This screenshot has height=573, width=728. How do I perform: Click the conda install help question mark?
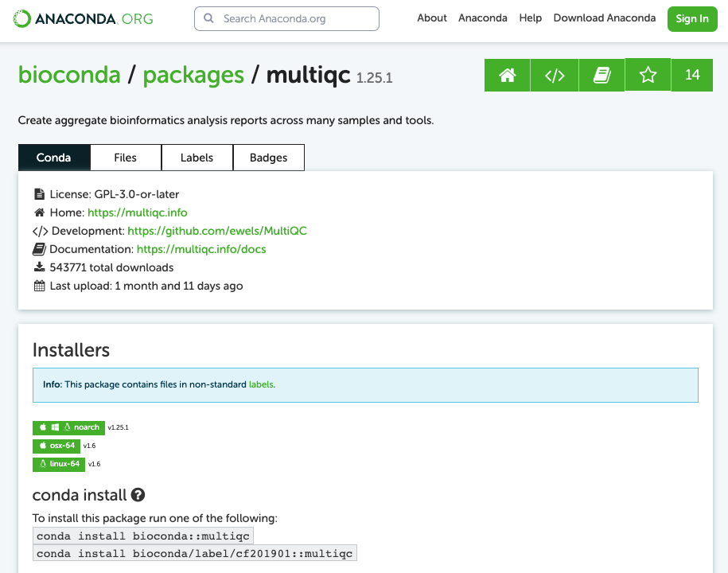(x=138, y=495)
